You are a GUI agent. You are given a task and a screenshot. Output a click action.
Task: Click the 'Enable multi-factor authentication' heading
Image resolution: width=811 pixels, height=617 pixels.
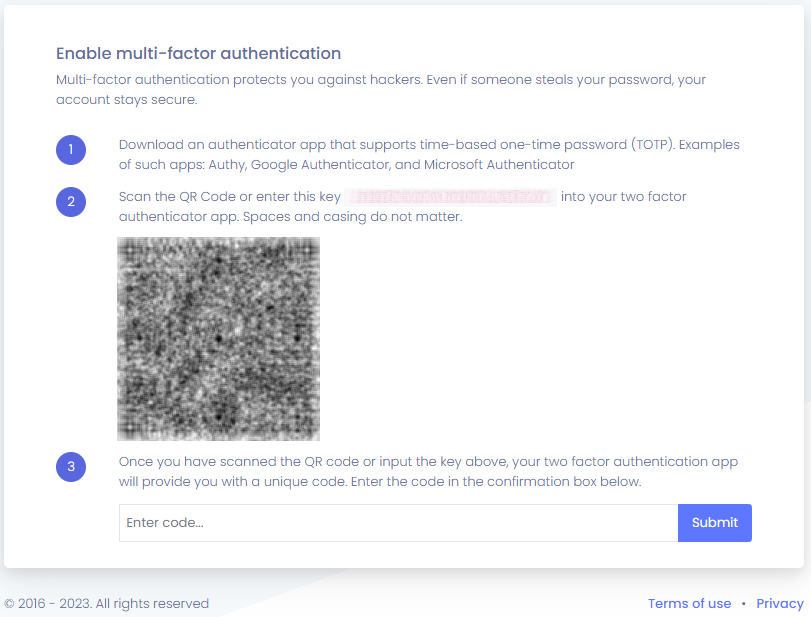(198, 53)
